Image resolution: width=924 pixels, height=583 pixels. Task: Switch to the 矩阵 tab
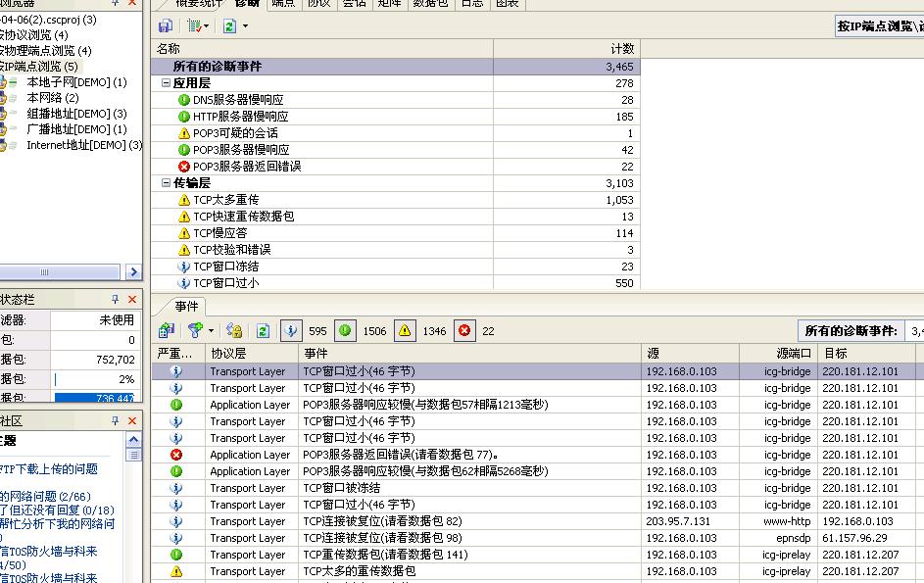(x=389, y=4)
